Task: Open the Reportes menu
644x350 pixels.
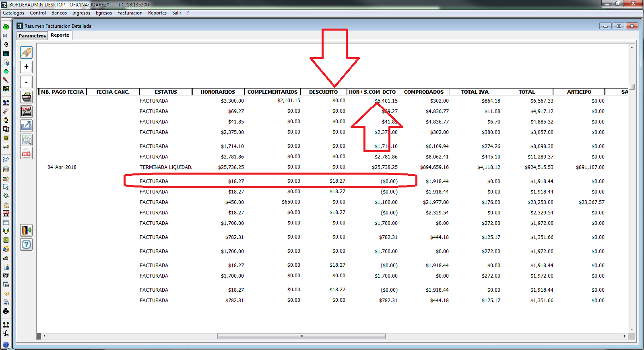Action: pos(157,13)
